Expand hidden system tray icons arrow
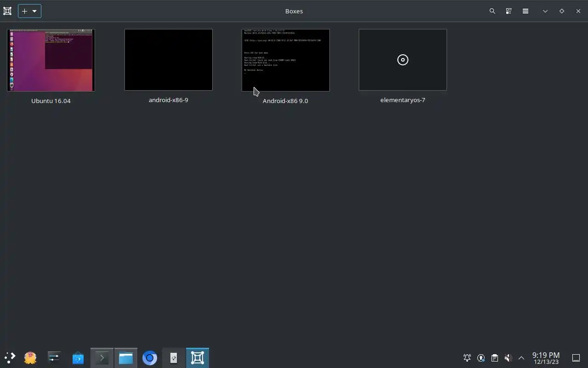 coord(521,358)
